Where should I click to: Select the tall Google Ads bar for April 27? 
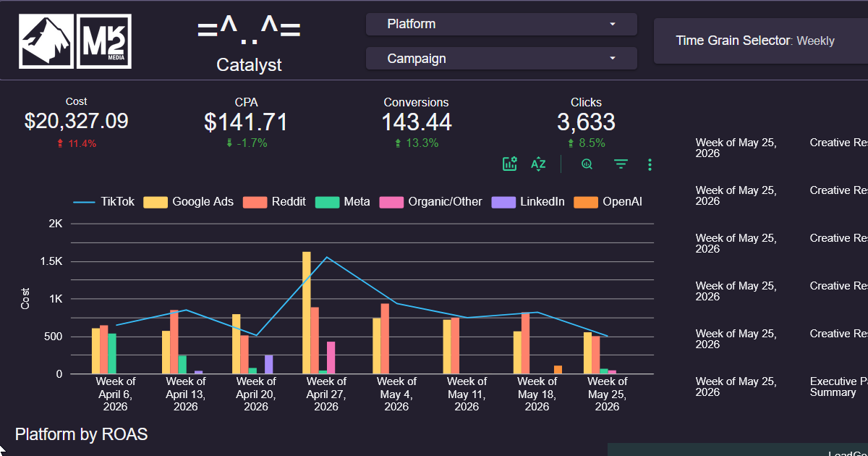pyautogui.click(x=307, y=313)
